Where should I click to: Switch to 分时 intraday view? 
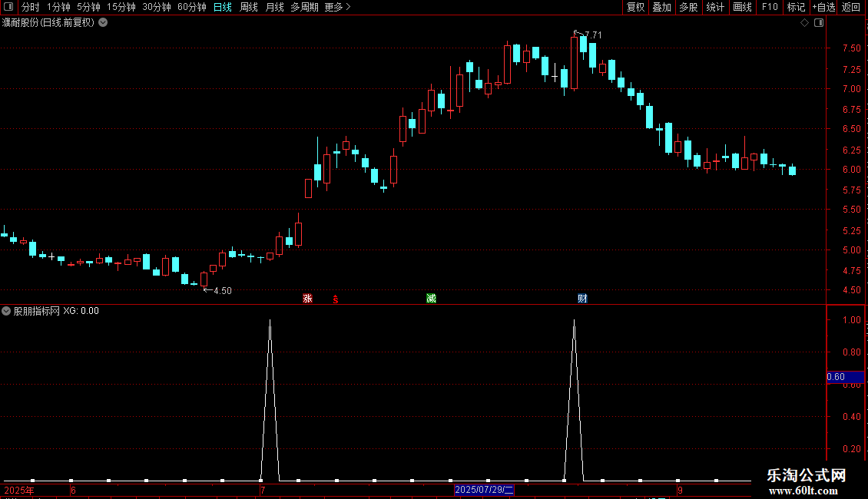coord(31,7)
